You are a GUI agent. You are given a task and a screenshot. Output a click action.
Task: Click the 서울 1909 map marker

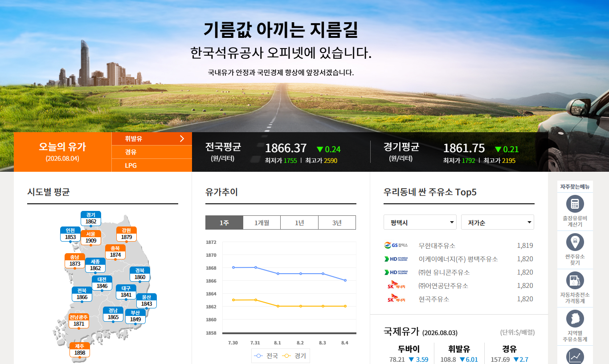(x=91, y=238)
